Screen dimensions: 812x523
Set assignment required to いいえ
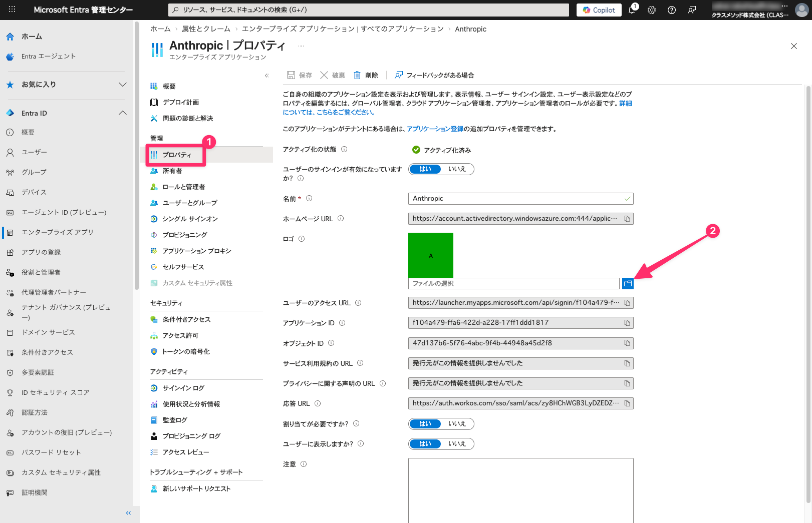click(x=457, y=424)
